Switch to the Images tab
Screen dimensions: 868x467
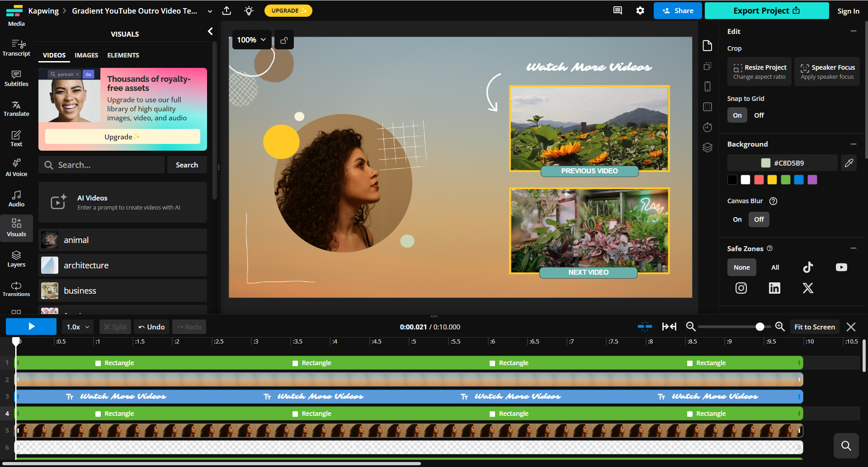(x=86, y=55)
